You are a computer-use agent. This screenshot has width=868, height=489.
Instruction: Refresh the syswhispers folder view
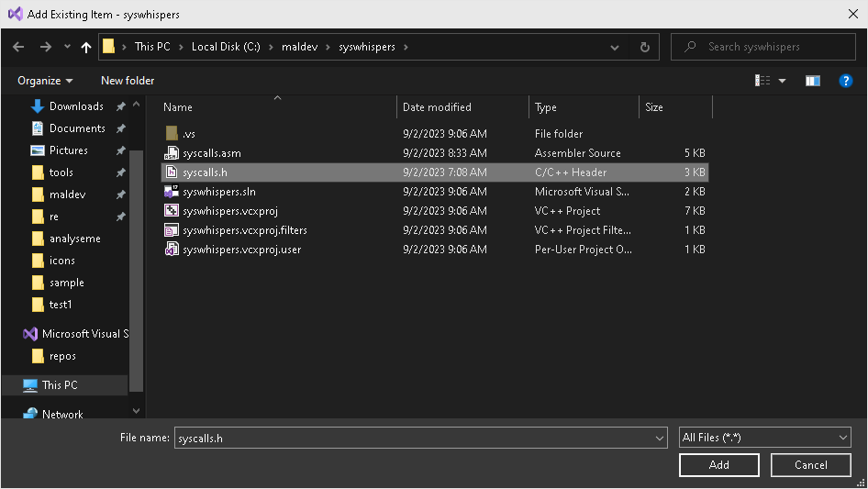coord(644,47)
